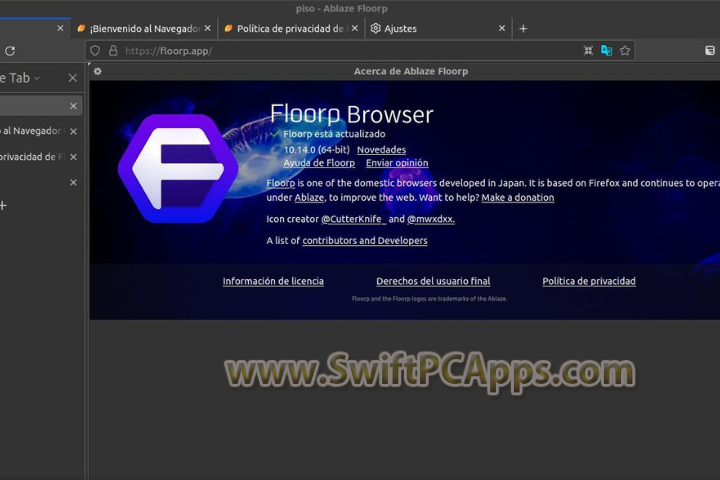
Task: Bookmark this page with the star icon
Action: [625, 51]
